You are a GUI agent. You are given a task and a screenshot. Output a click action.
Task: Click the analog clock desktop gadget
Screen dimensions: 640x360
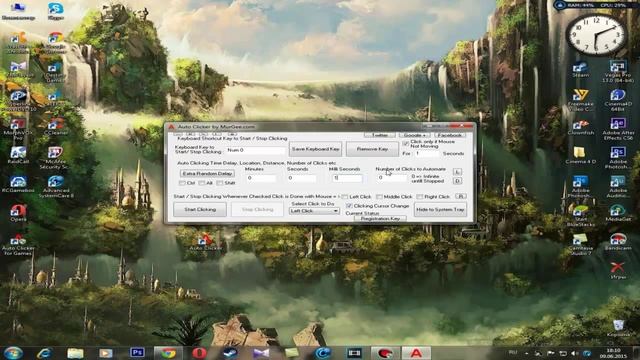596,35
